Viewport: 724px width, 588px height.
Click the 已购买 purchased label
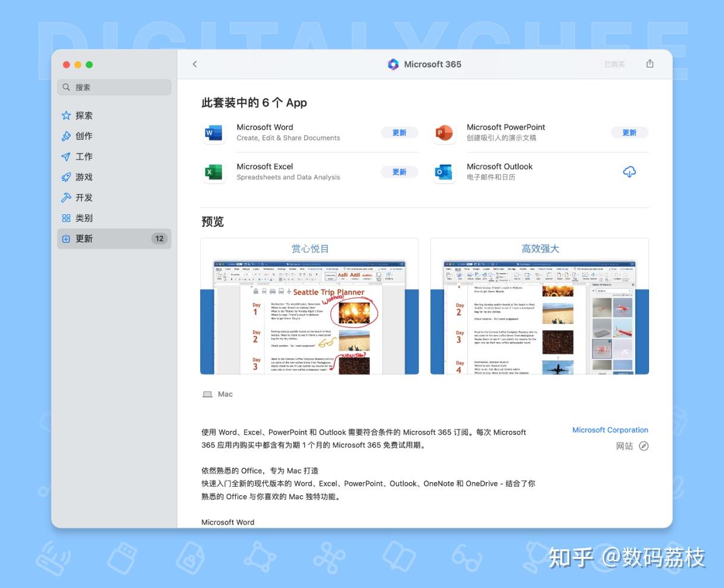click(614, 64)
